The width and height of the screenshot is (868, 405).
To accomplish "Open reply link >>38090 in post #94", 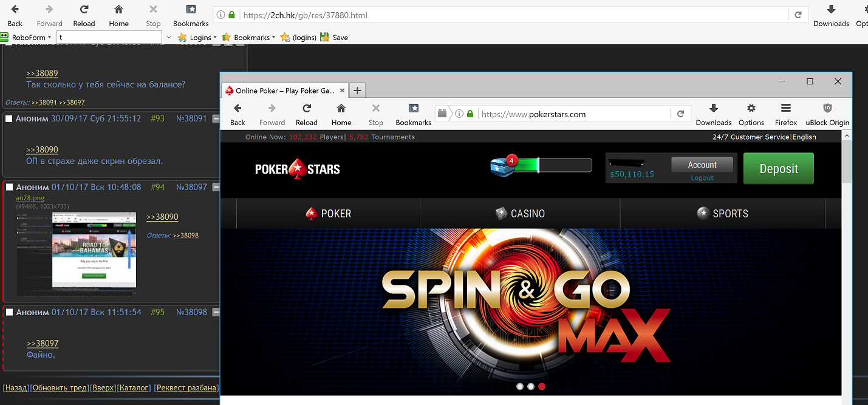I will point(162,217).
